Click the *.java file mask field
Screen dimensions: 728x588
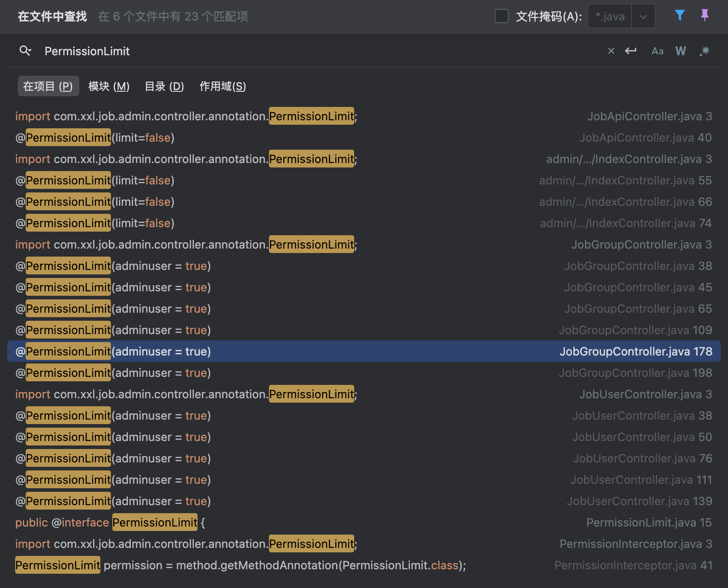click(x=610, y=17)
